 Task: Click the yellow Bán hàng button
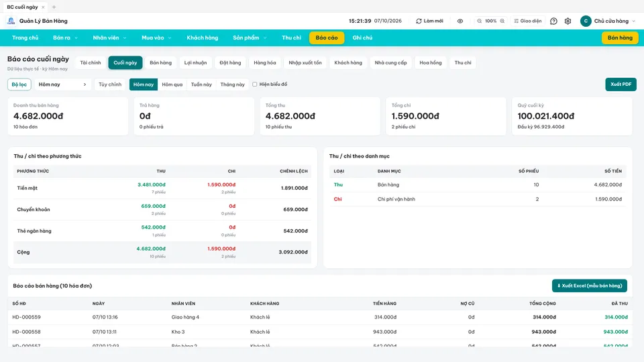pyautogui.click(x=620, y=38)
